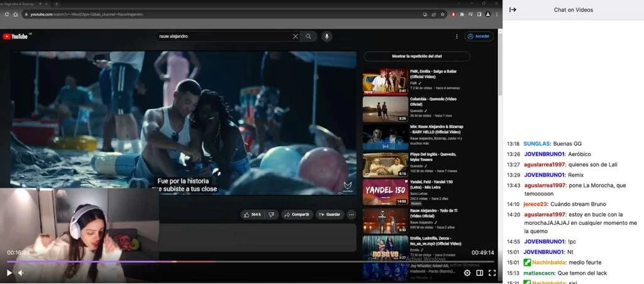Click Nachinbalda on 'medio feurte' message
The image size is (644, 284).
tap(549, 263)
